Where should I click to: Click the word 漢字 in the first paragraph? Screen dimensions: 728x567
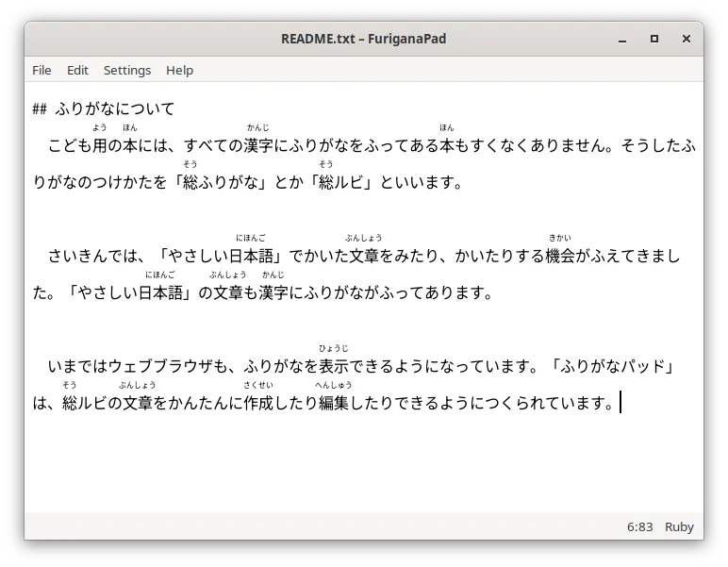[x=258, y=145]
